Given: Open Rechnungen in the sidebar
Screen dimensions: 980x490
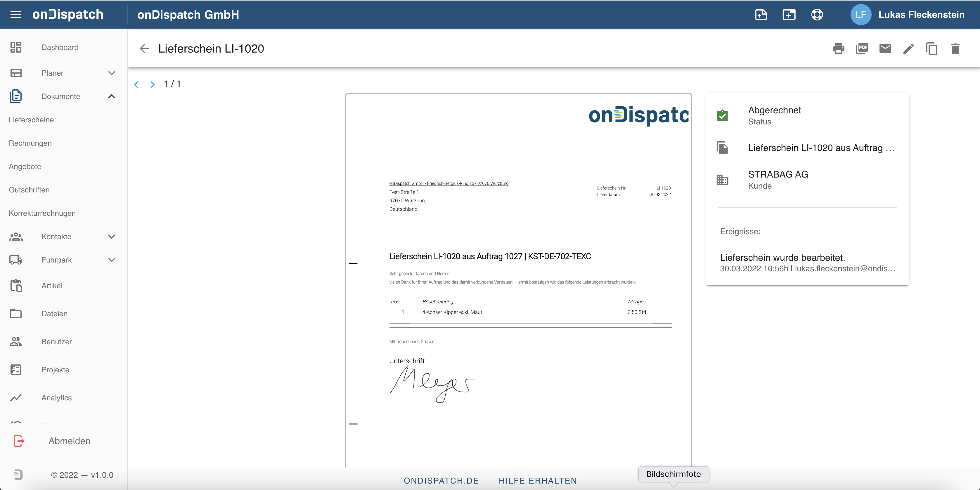Looking at the screenshot, I should [x=30, y=143].
